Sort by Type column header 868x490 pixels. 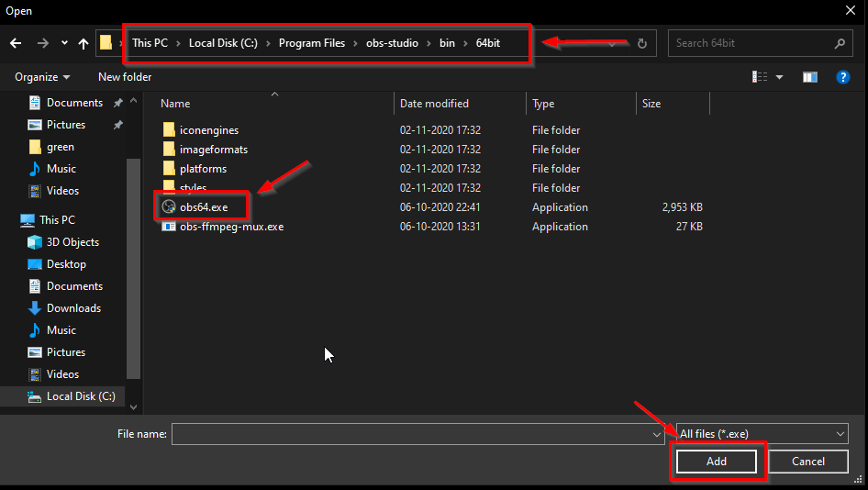click(543, 104)
